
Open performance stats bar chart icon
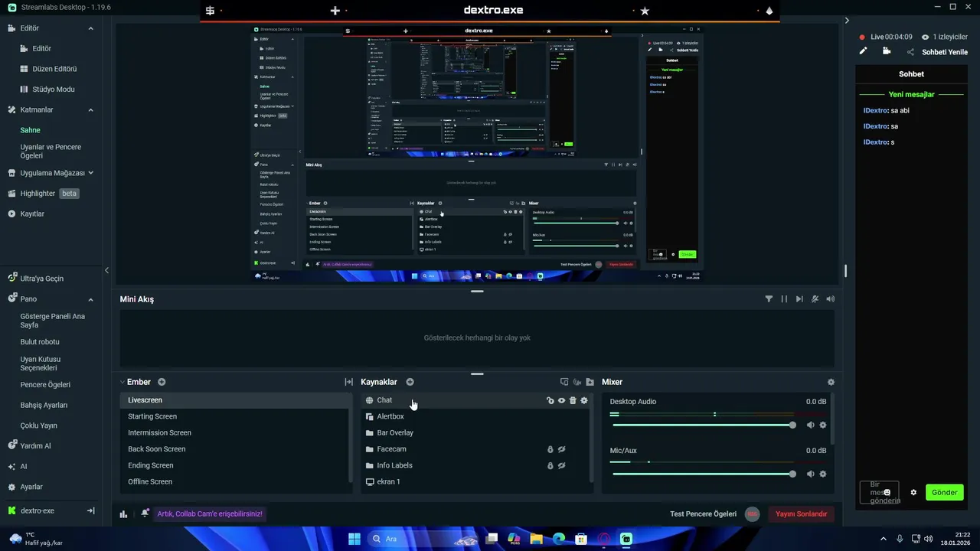point(123,514)
